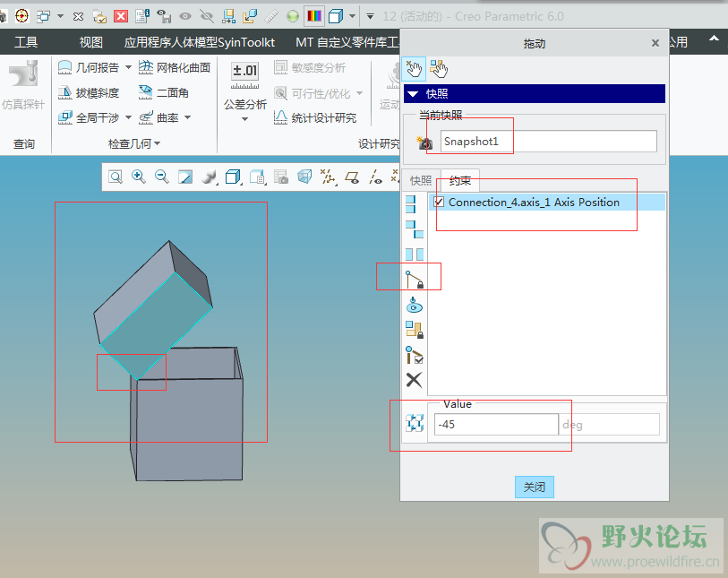
Task: Click the Snapshot1 name field
Action: pos(548,142)
